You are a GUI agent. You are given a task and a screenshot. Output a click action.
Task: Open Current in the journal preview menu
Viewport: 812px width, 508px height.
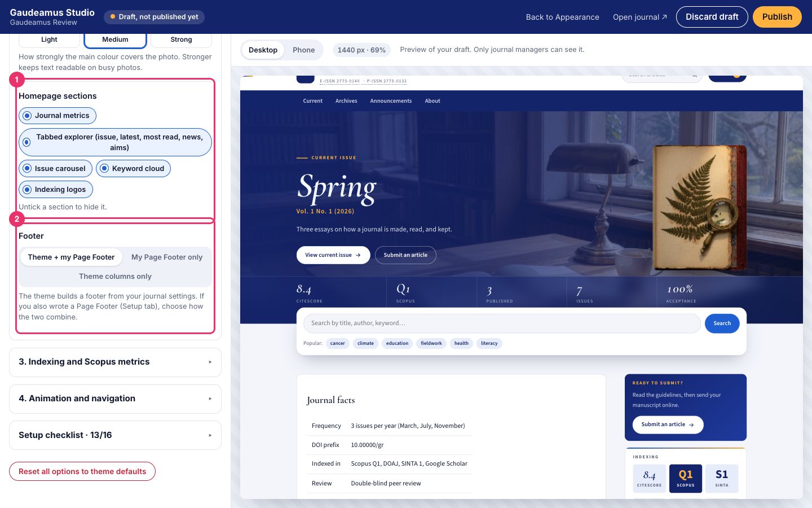pos(313,101)
